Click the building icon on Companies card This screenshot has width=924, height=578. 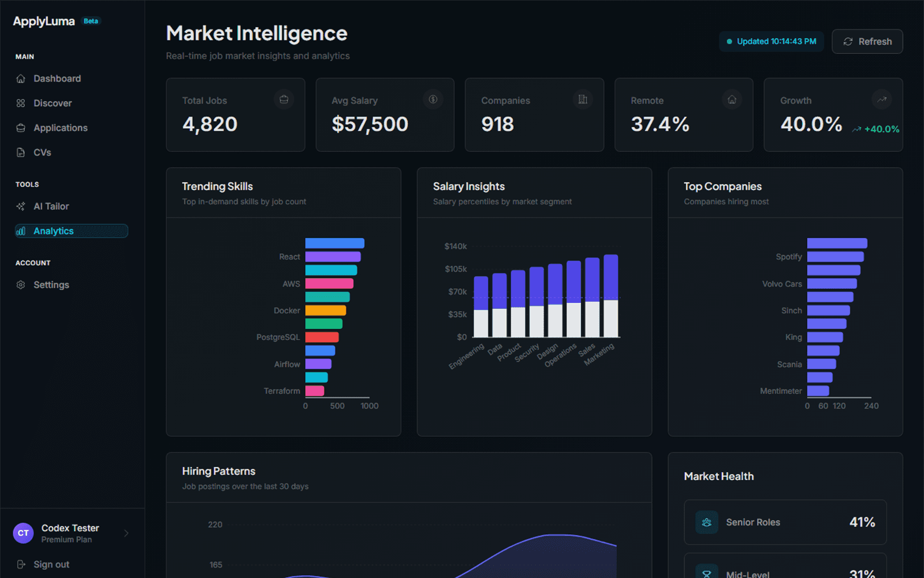click(x=583, y=99)
